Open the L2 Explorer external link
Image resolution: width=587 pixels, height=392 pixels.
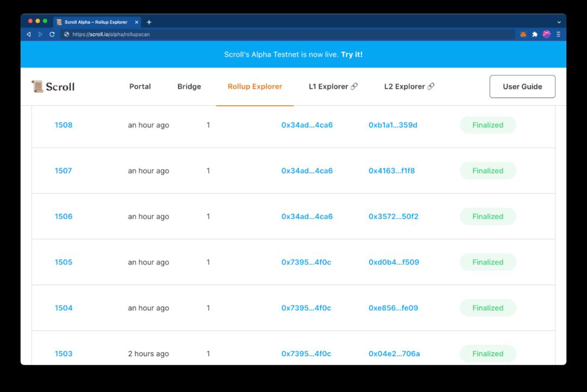point(409,86)
